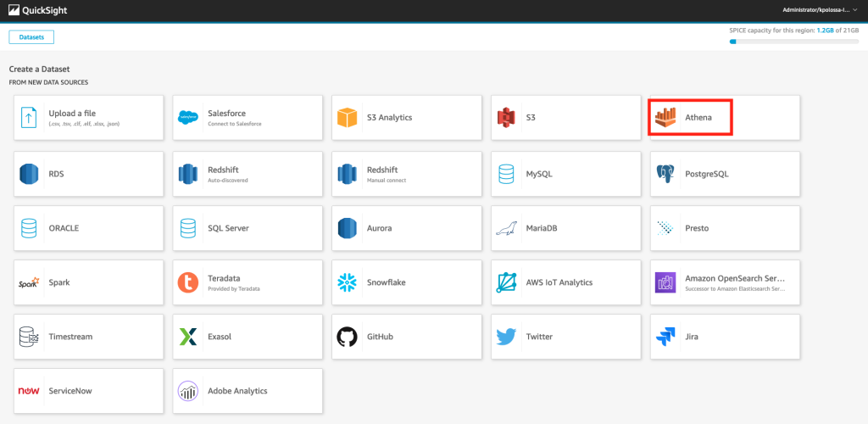Viewport: 868px width, 424px height.
Task: Click the SPICE capacity progress bar
Action: pyautogui.click(x=794, y=42)
